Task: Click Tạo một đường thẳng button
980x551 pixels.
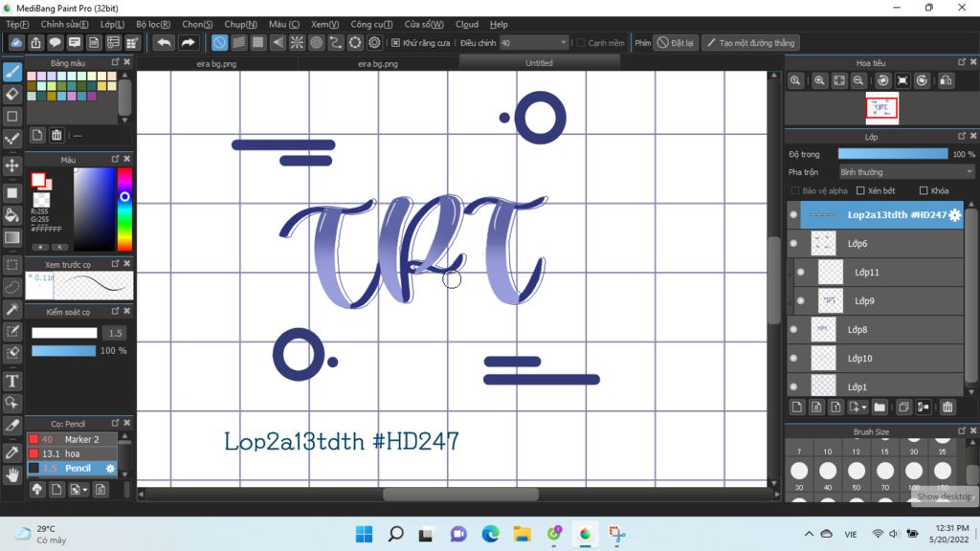Action: [x=750, y=42]
